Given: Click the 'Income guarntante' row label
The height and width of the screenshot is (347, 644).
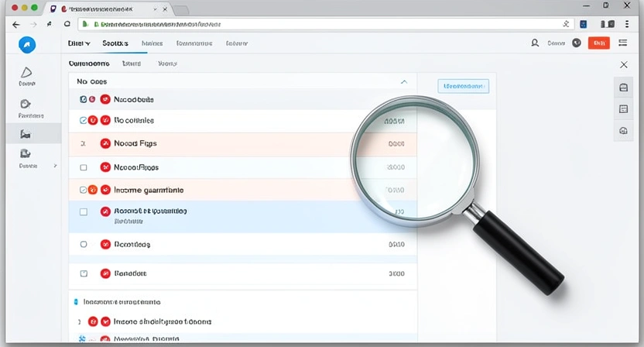Looking at the screenshot, I should click(149, 190).
